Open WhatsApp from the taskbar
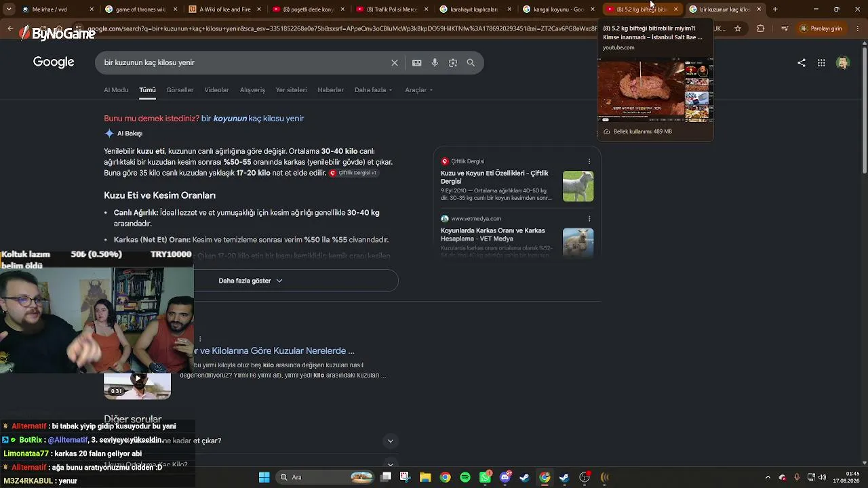This screenshot has height=488, width=868. (485, 477)
